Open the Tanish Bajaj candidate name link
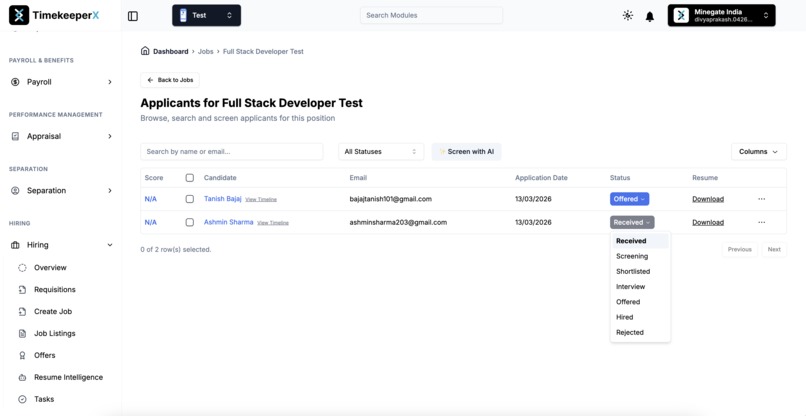 click(223, 198)
